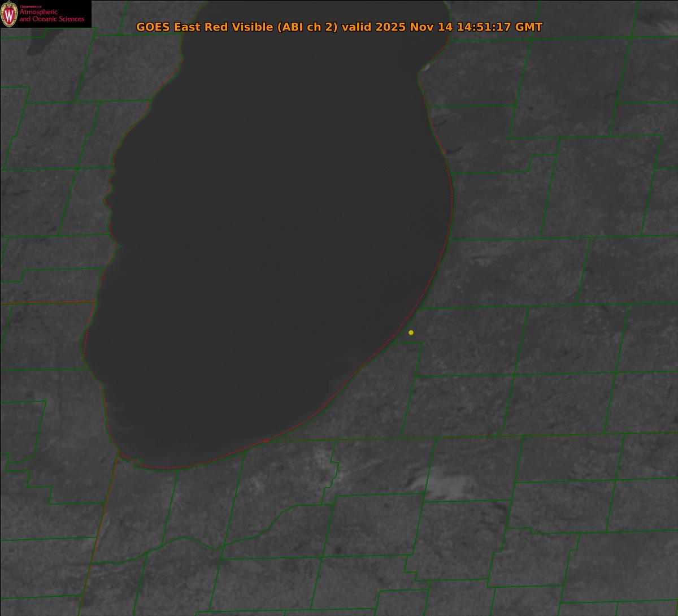Click the '(ABI ch 2)' channel label
Viewport: 678px width, 616px height.
[x=307, y=27]
